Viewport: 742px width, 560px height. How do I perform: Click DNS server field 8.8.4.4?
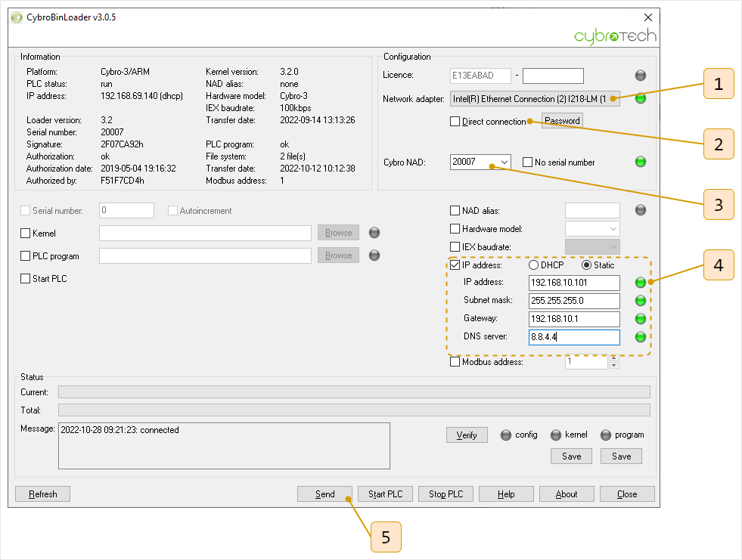point(574,337)
